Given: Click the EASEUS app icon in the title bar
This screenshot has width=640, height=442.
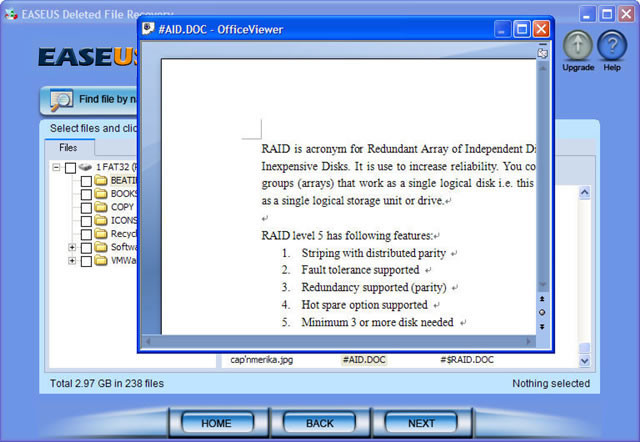Looking at the screenshot, I should pyautogui.click(x=11, y=15).
